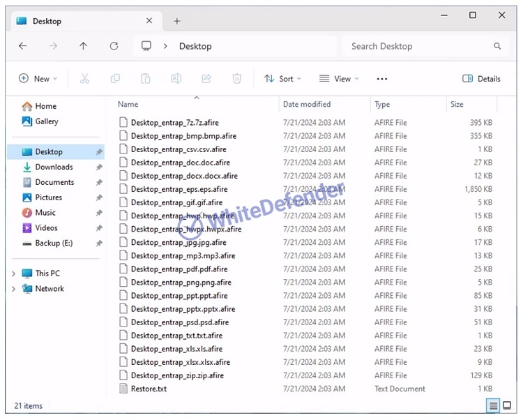Screen dimensions: 523x420
Task: Open the Sort dropdown menu
Action: pyautogui.click(x=282, y=79)
